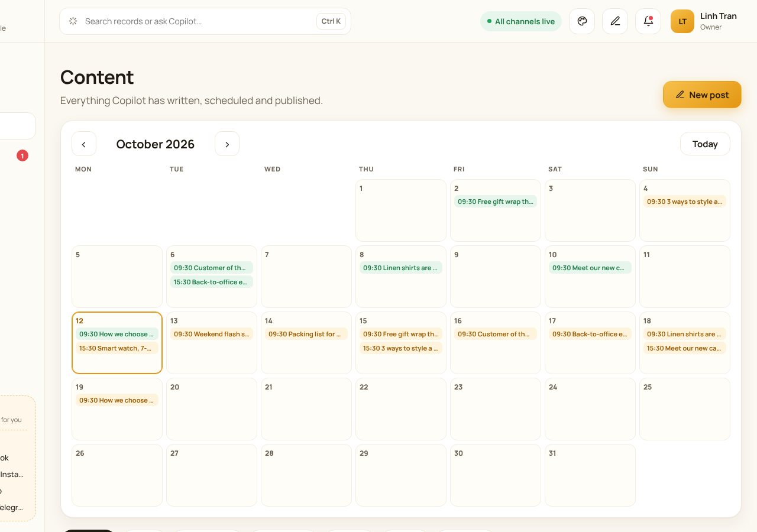Open the 09:30 Packing list post on October 14
The image size is (757, 532).
306,334
